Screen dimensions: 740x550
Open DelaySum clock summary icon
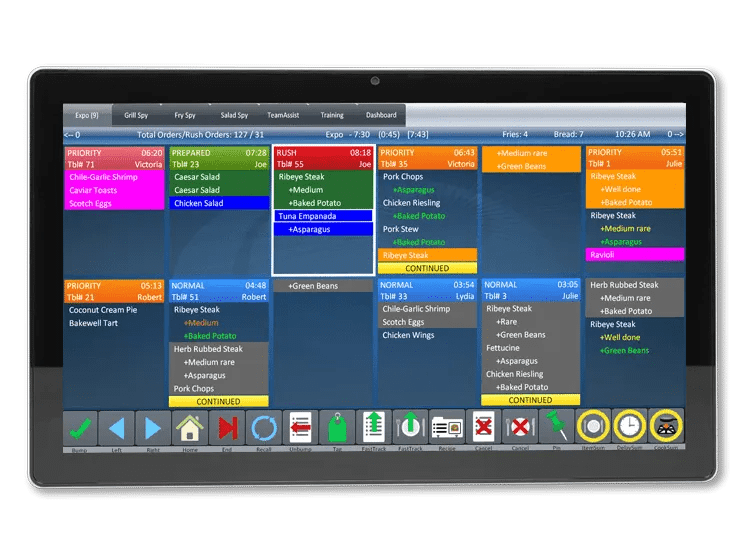[630, 427]
